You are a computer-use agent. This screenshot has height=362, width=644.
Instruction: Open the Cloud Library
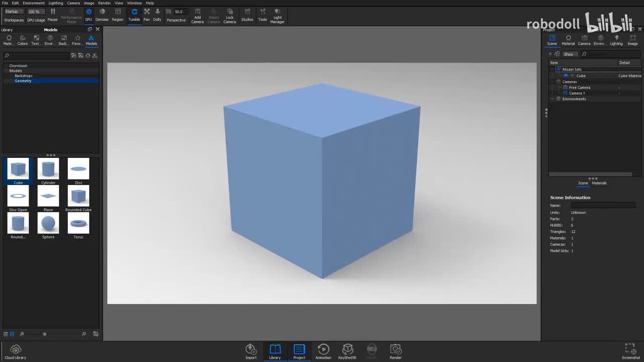16,351
